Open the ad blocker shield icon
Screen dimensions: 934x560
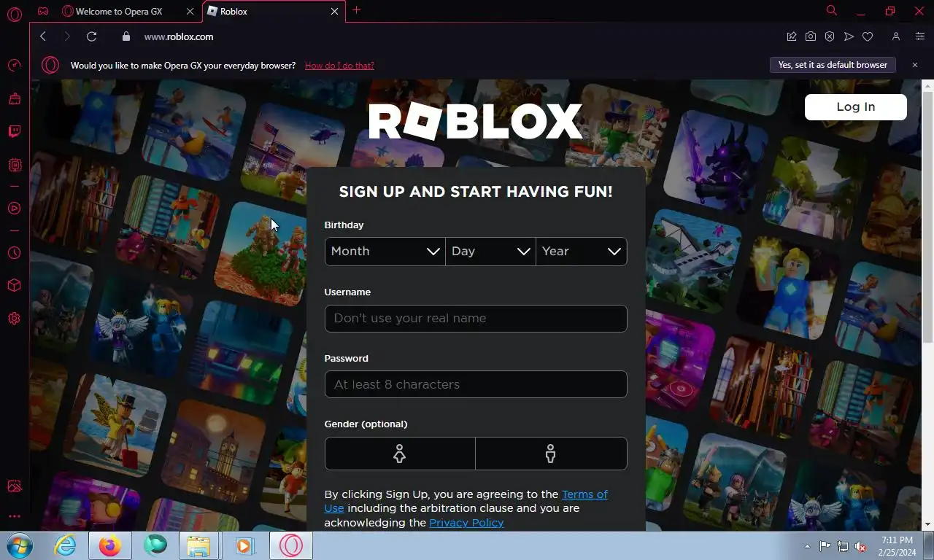point(830,36)
